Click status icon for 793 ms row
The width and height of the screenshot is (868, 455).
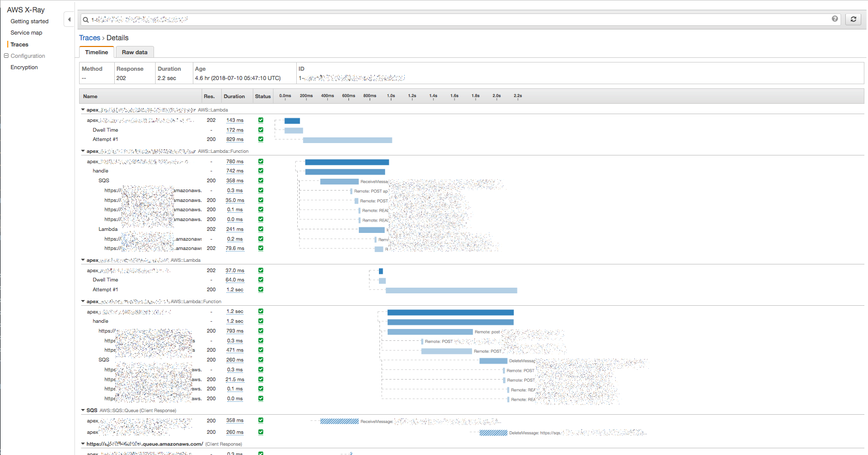point(261,331)
